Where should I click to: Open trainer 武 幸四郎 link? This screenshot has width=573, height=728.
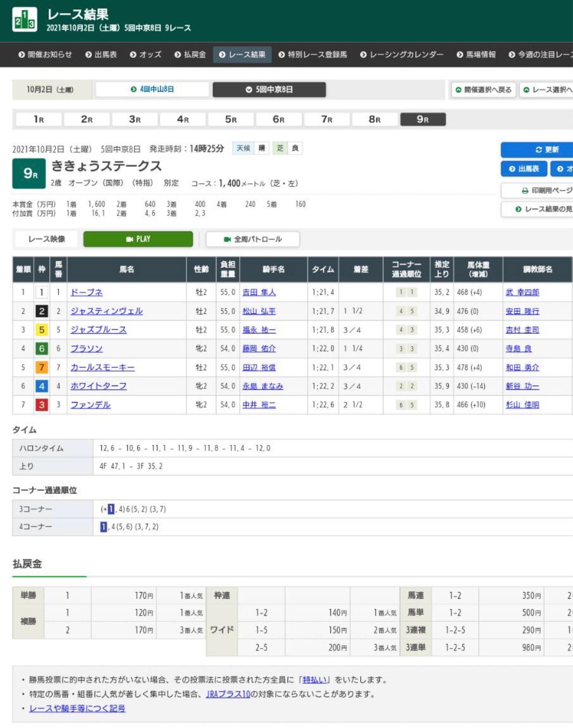click(522, 292)
